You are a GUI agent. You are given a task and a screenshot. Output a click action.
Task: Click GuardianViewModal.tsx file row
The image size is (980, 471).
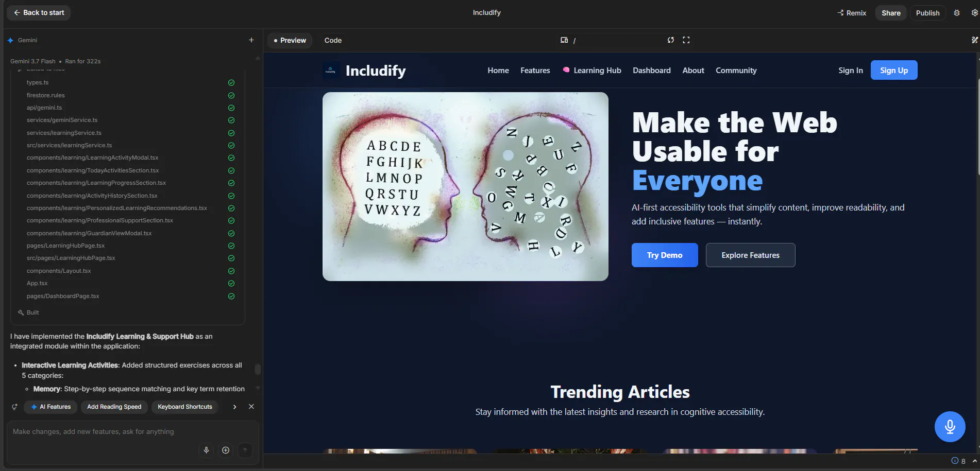89,234
